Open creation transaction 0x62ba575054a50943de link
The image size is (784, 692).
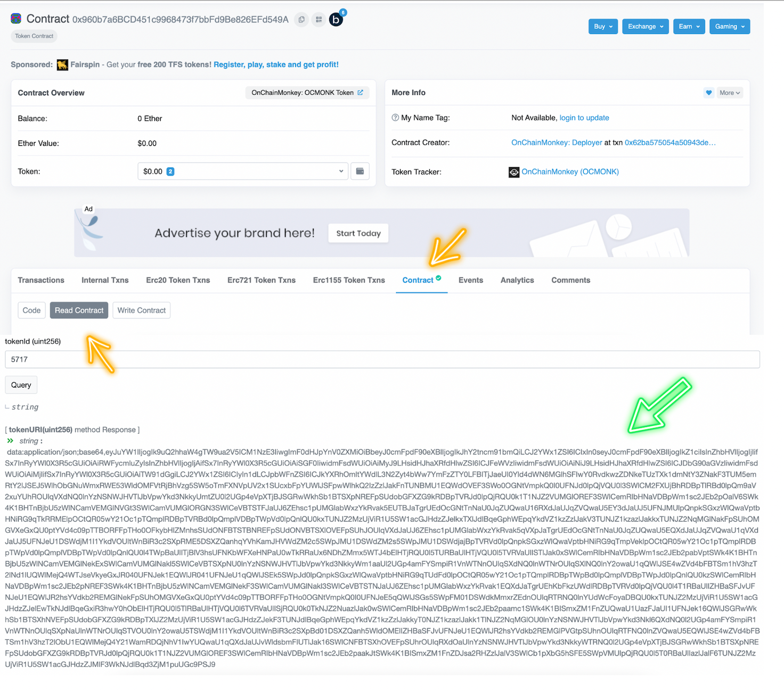[x=670, y=143]
